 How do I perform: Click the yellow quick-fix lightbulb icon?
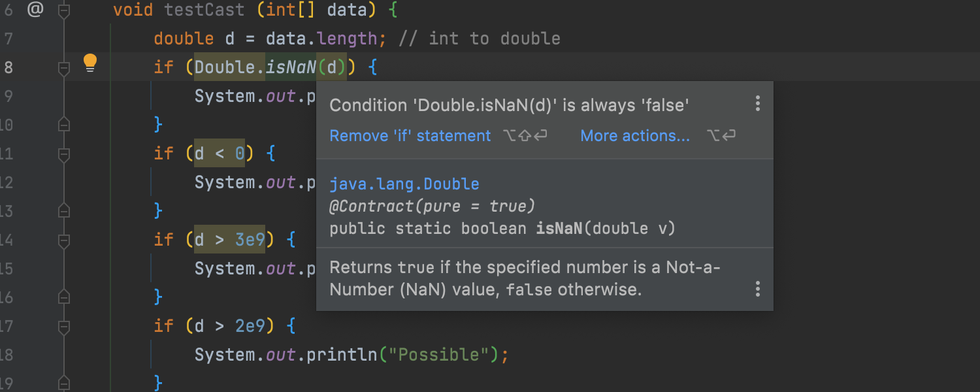90,63
